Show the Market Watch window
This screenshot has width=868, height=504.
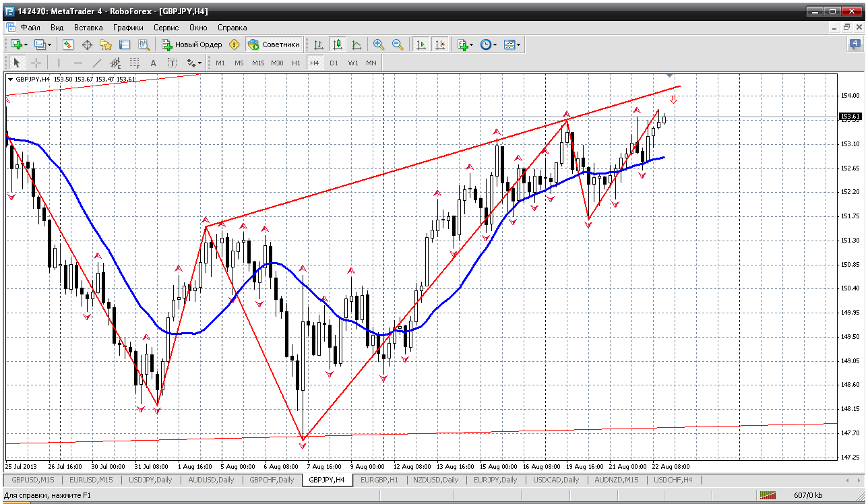click(x=68, y=44)
